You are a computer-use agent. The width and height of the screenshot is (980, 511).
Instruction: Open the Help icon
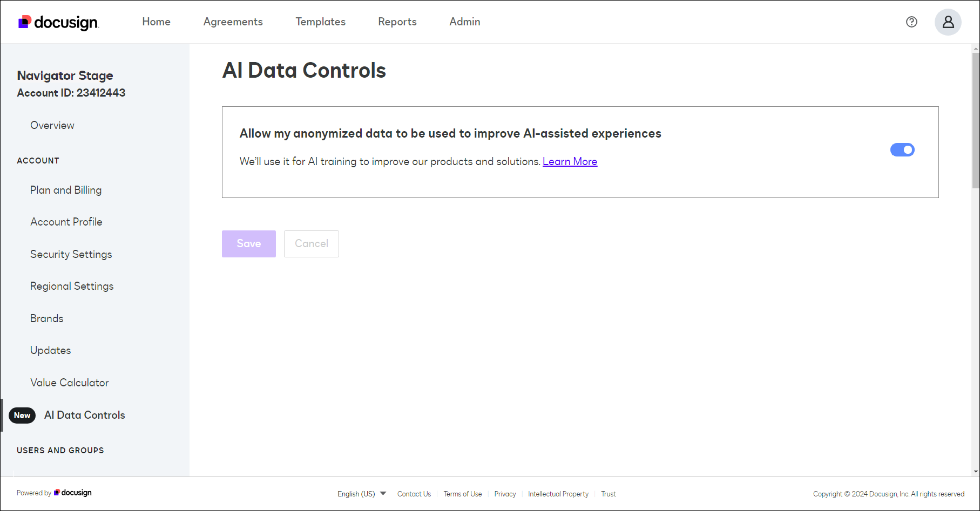pos(911,22)
